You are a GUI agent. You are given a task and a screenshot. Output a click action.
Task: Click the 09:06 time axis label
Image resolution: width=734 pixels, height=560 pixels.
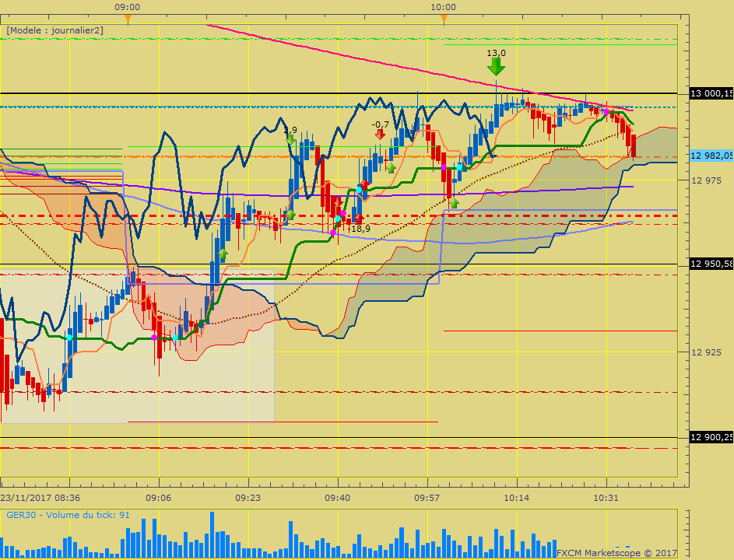point(158,498)
